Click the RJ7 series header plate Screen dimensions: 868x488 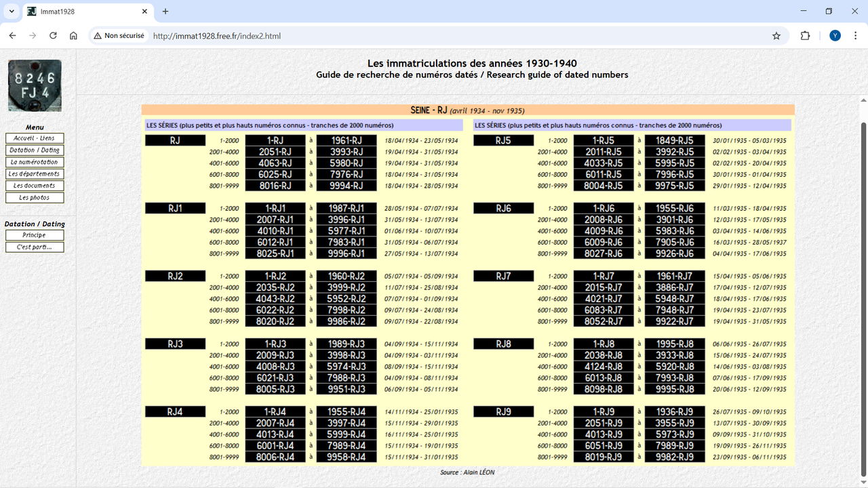[503, 276]
